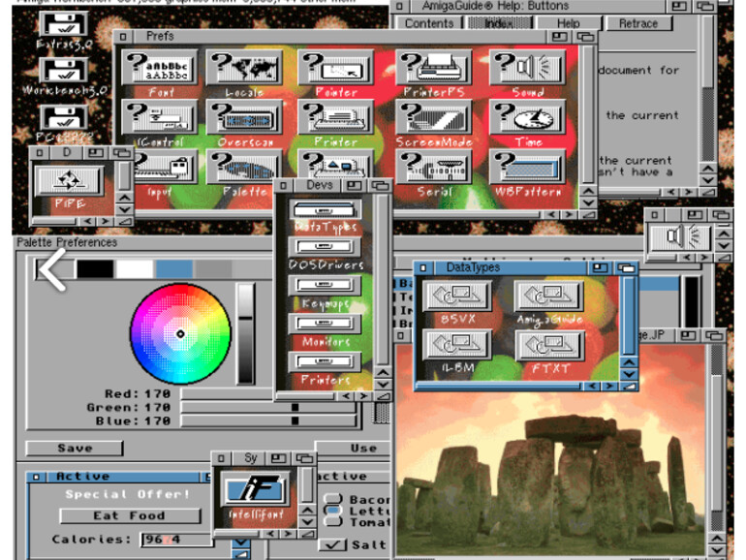Select the FTXT datatype icon
The width and height of the screenshot is (746, 560).
tap(549, 345)
